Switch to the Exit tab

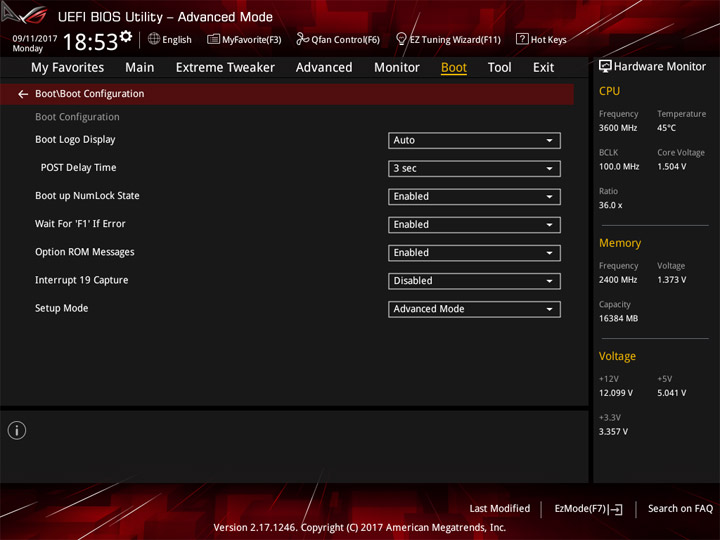pos(543,68)
